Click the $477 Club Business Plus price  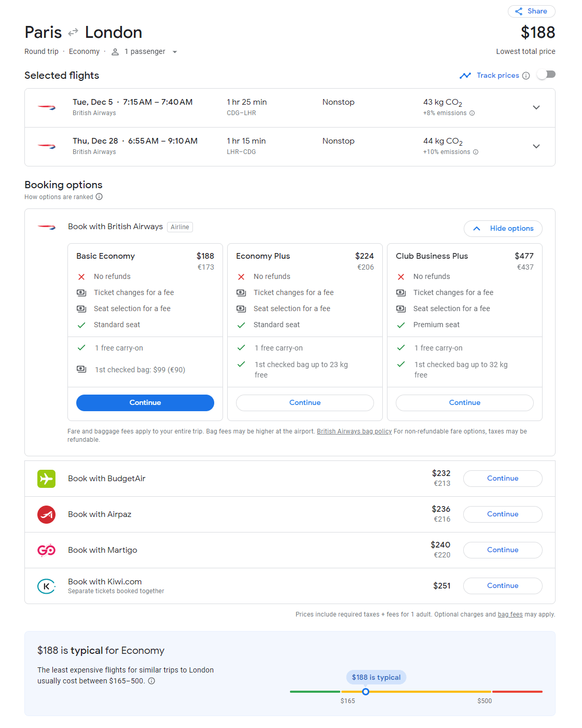click(x=524, y=256)
